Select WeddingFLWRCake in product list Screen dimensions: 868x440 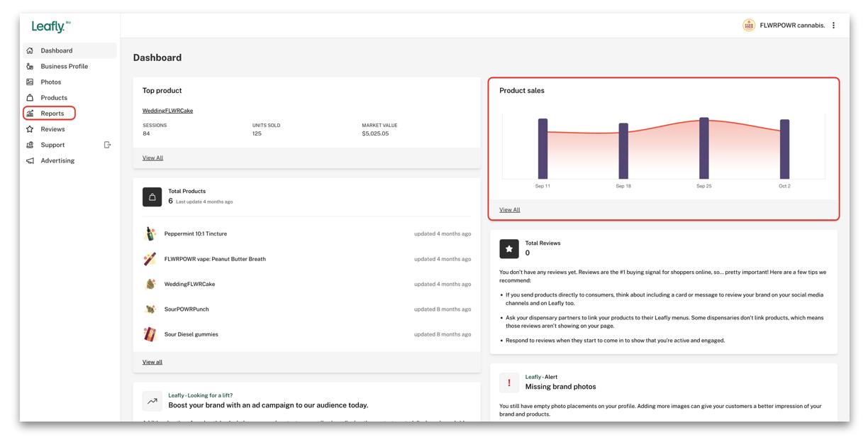click(x=189, y=284)
